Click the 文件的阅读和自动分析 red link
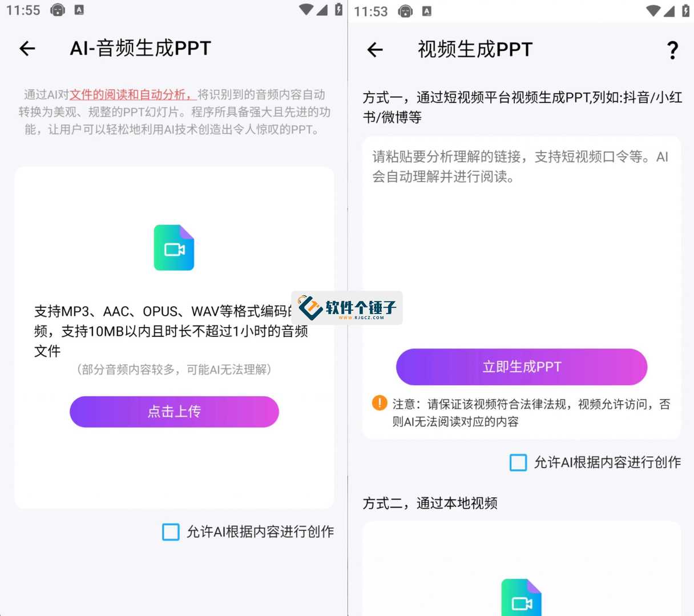This screenshot has width=694, height=616. [x=132, y=95]
